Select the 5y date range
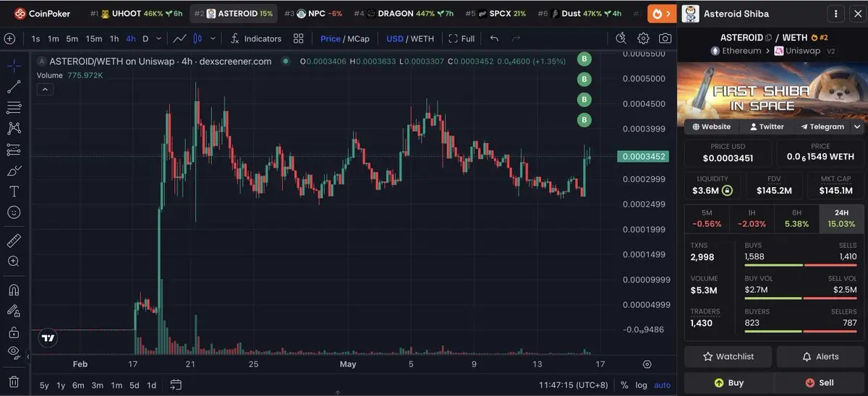Screen dimensions: 868x396 44,385
